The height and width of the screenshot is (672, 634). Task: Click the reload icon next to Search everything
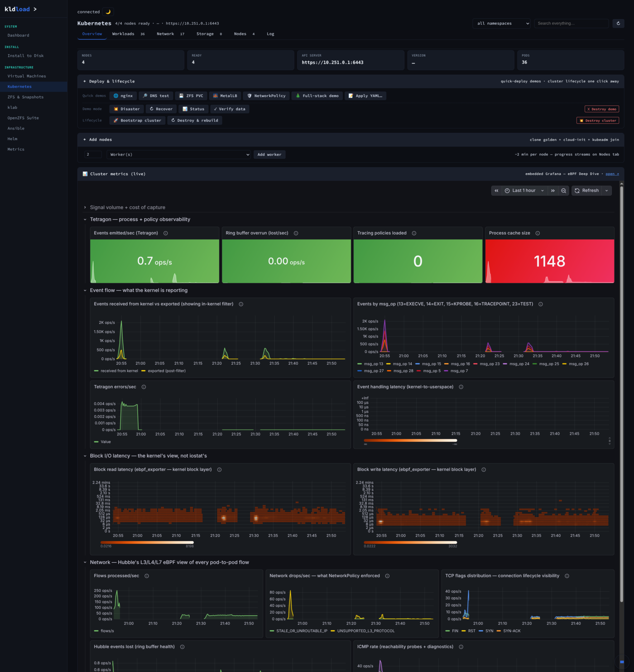[x=618, y=23]
